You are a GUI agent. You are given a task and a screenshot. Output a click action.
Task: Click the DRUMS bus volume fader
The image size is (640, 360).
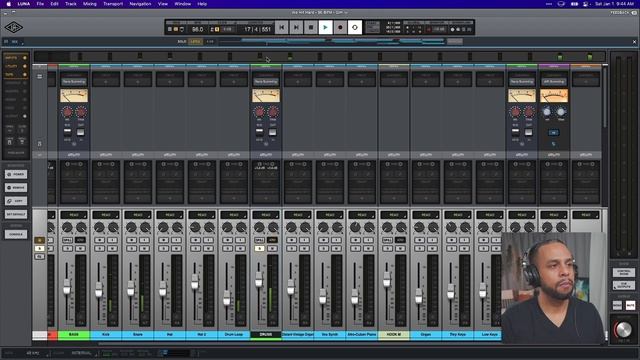(x=259, y=280)
